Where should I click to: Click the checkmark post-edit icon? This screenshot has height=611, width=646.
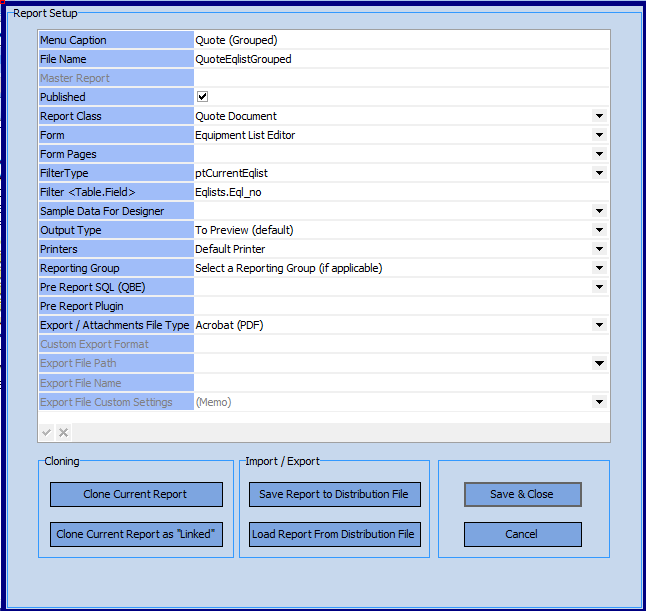[46, 432]
